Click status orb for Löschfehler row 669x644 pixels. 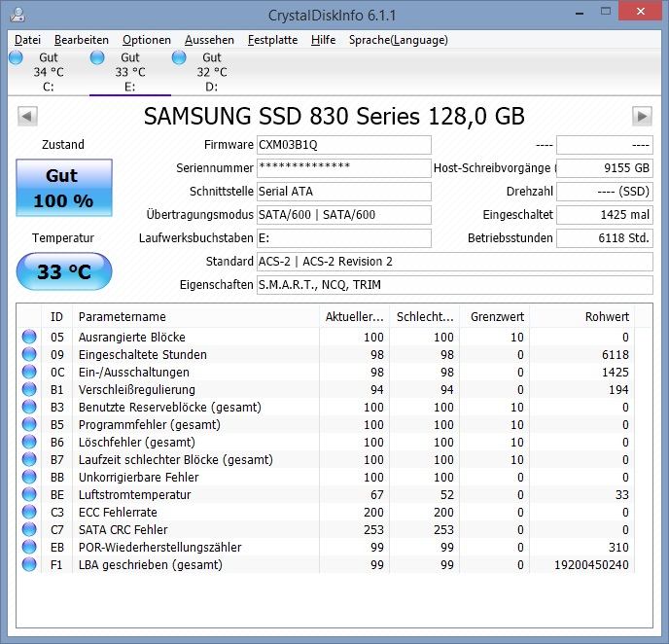29,442
